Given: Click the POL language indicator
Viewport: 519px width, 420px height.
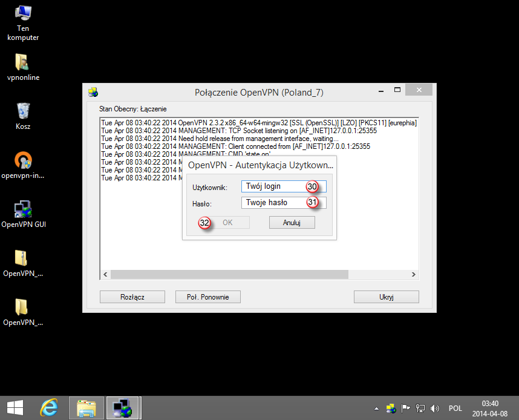Looking at the screenshot, I should click(455, 409).
